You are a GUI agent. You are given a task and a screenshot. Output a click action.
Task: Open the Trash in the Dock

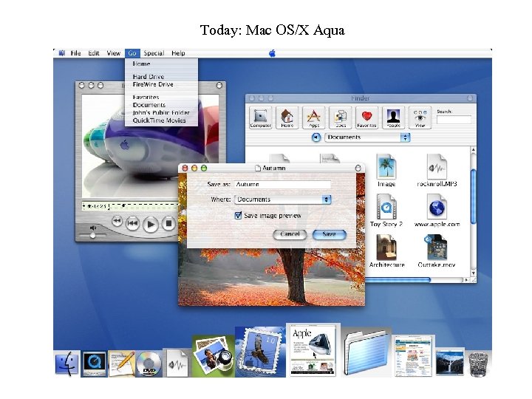point(478,364)
